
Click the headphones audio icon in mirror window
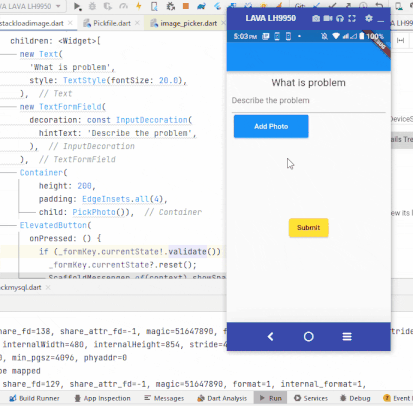[340, 19]
